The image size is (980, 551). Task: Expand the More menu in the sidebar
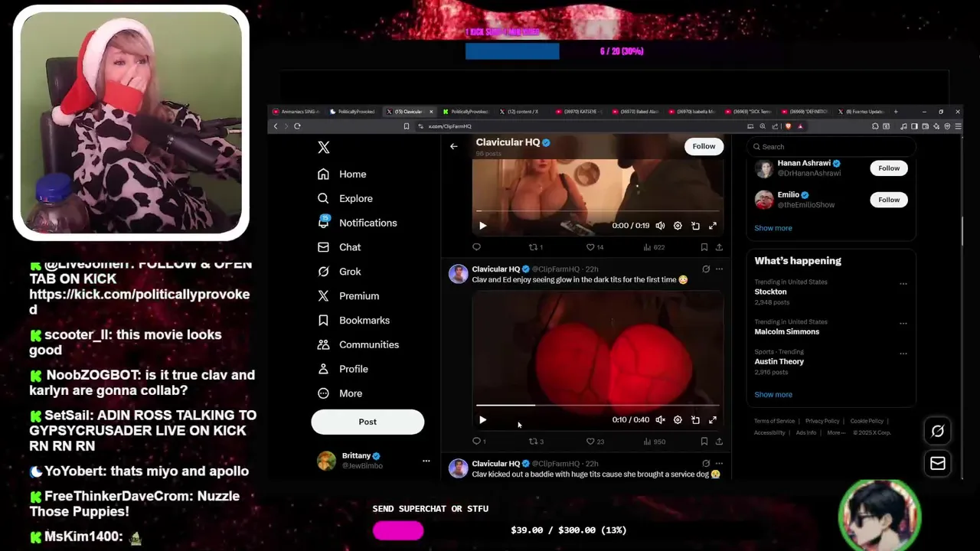[x=340, y=393]
